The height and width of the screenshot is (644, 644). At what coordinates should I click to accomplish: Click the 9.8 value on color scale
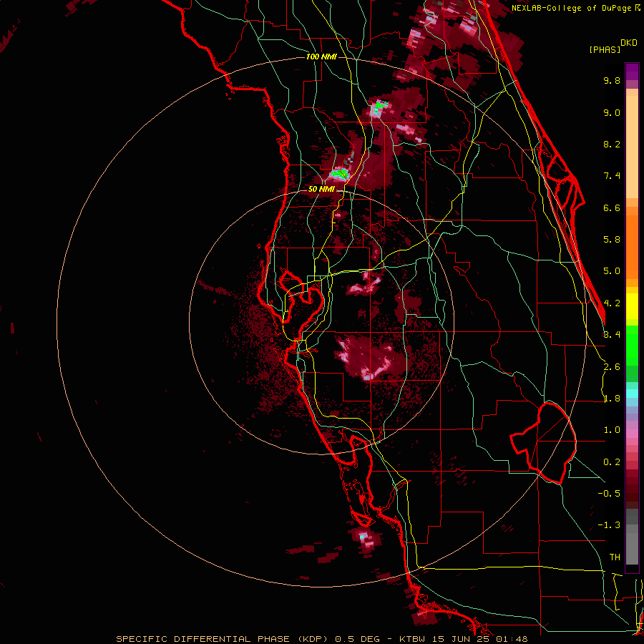pyautogui.click(x=612, y=80)
